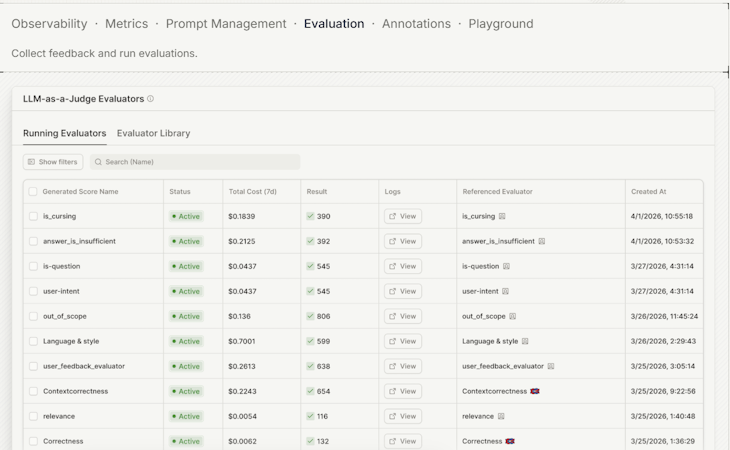The width and height of the screenshot is (730, 450).
Task: Click the magnifier icon in the search field
Action: tap(98, 162)
